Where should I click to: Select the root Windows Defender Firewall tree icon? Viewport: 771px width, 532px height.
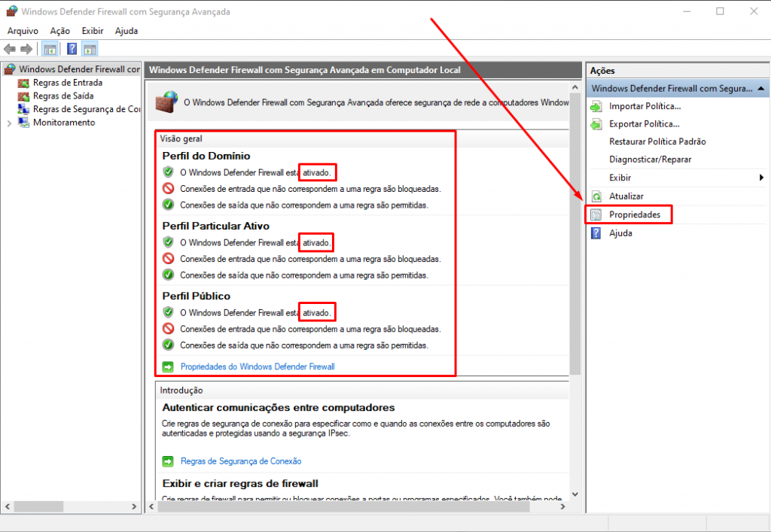(10, 69)
